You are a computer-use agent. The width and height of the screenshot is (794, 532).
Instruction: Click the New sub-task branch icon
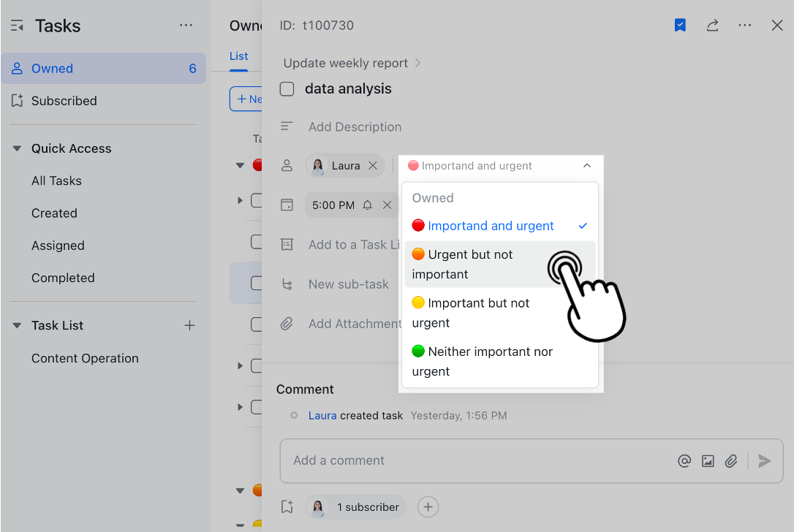tap(287, 284)
